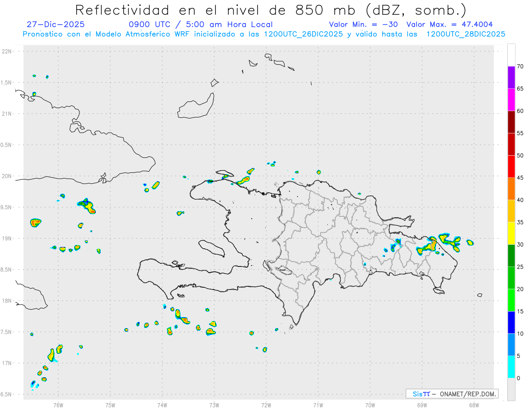Screen dimensions: 532x411
Task: Click the time text "0900 UTC / 5:00 am Hora Local"
Action: [x=200, y=24]
